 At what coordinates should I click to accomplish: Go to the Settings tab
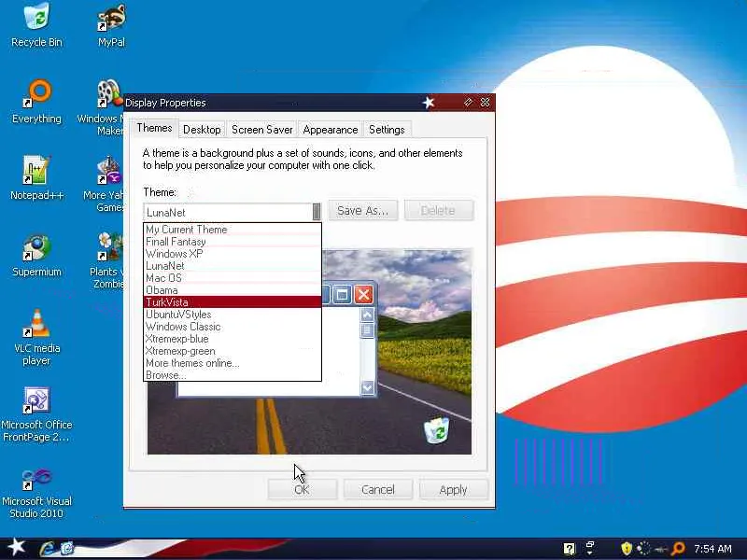click(x=387, y=130)
